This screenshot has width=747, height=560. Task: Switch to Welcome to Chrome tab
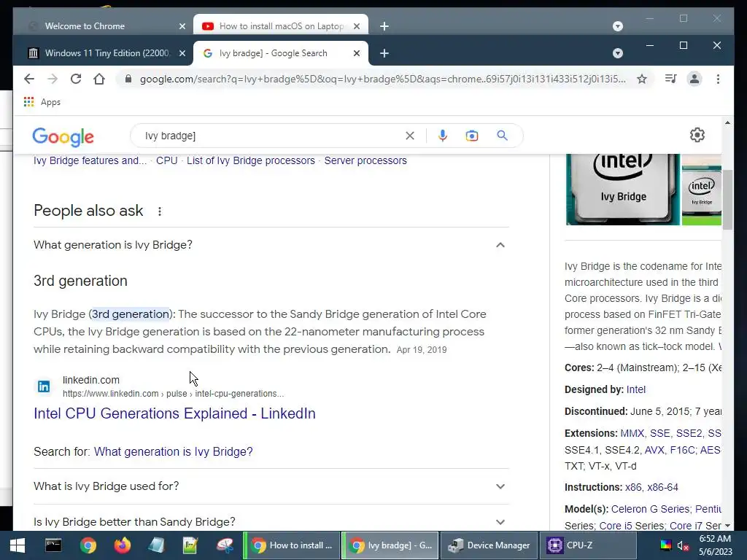click(107, 26)
